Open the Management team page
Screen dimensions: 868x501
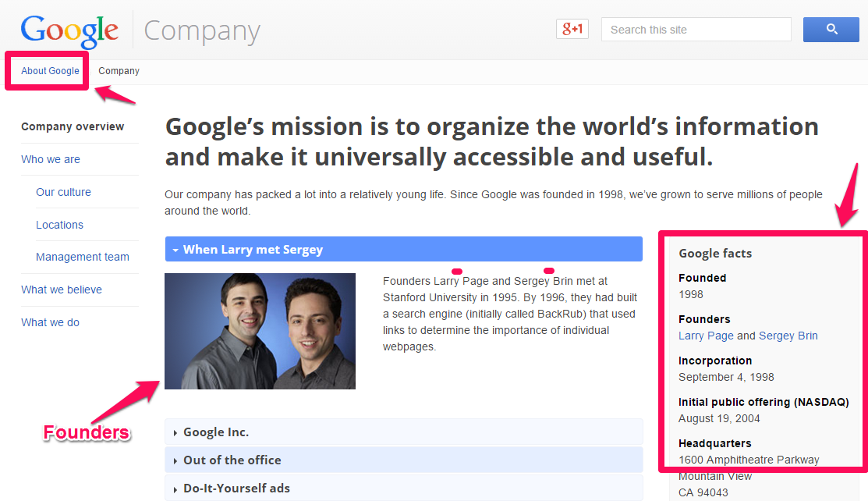coord(83,257)
